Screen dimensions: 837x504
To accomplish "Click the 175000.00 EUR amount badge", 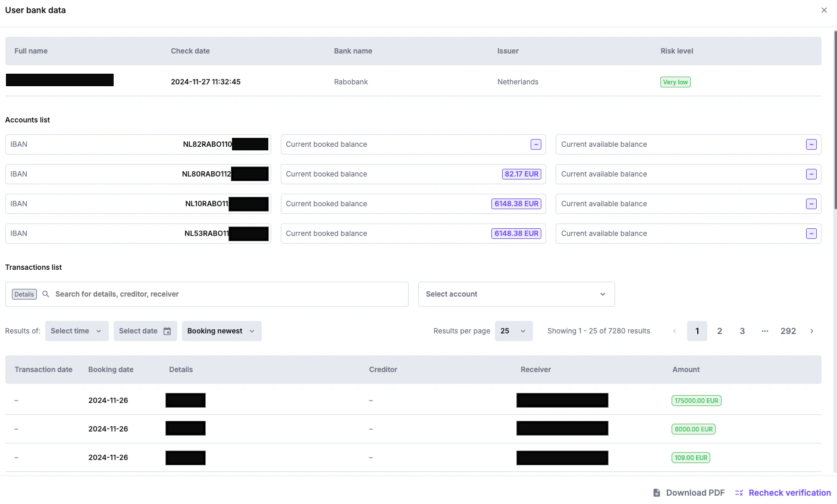I will [x=697, y=401].
